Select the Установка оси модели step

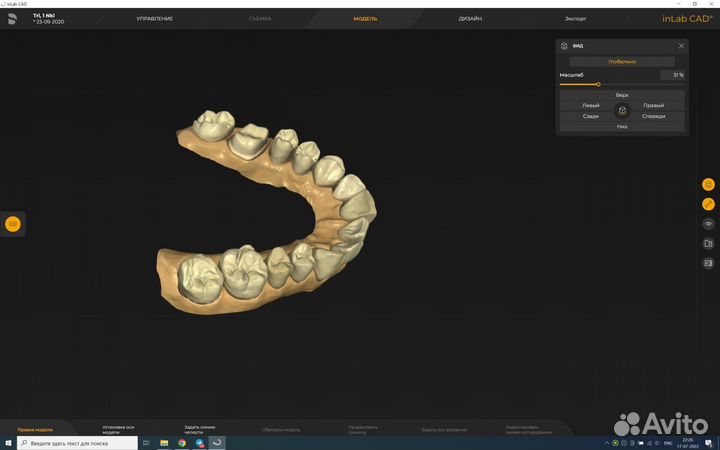(x=118, y=430)
